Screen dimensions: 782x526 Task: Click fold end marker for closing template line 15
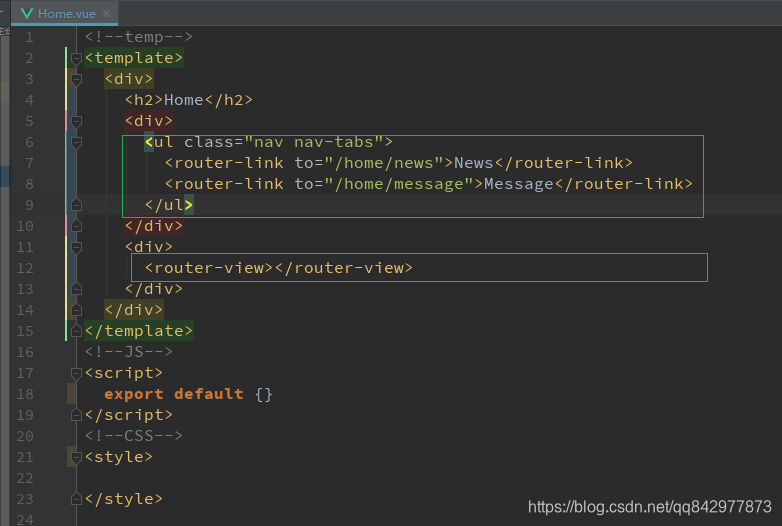click(76, 331)
